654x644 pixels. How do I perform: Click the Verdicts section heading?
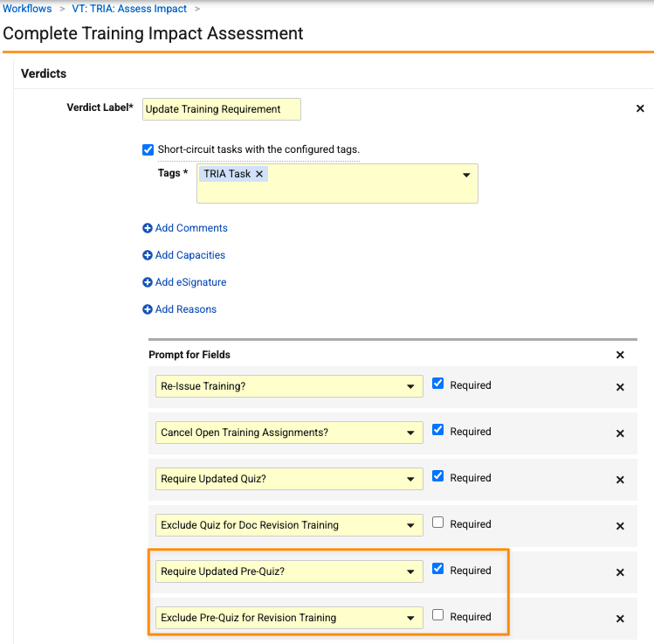44,73
